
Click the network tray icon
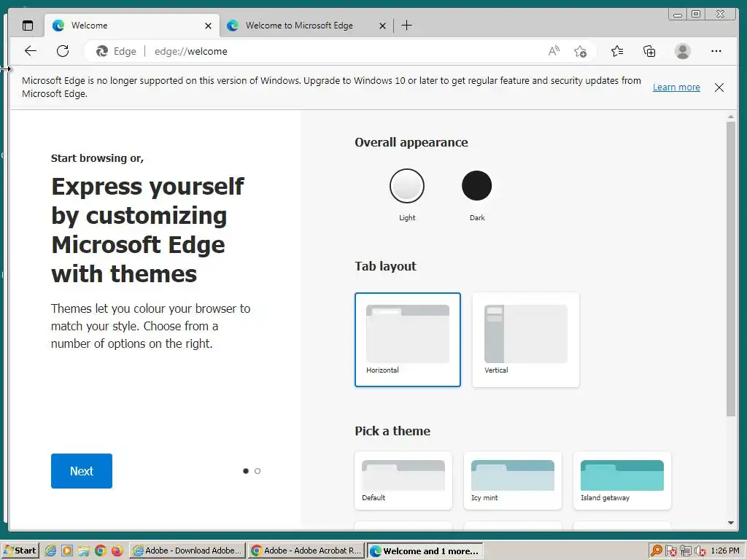(686, 551)
